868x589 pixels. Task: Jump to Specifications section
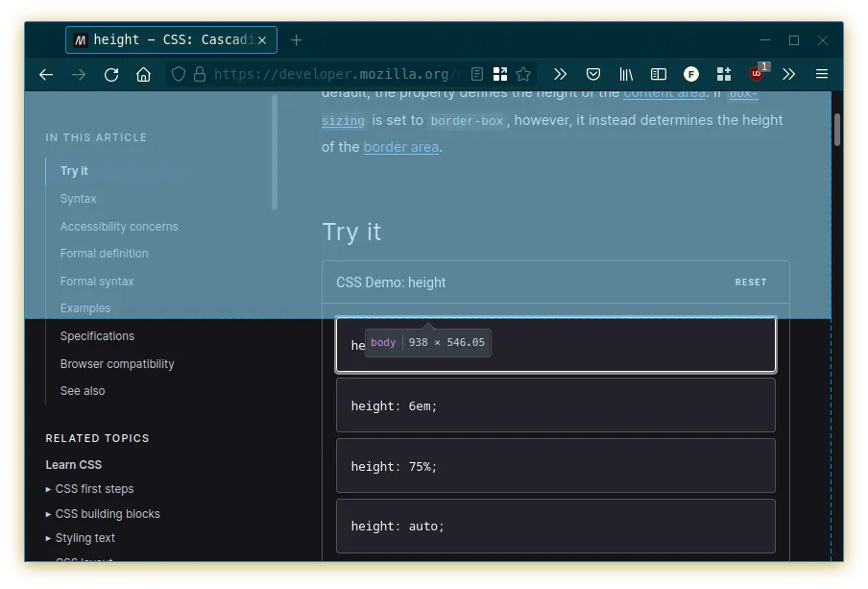pos(97,336)
